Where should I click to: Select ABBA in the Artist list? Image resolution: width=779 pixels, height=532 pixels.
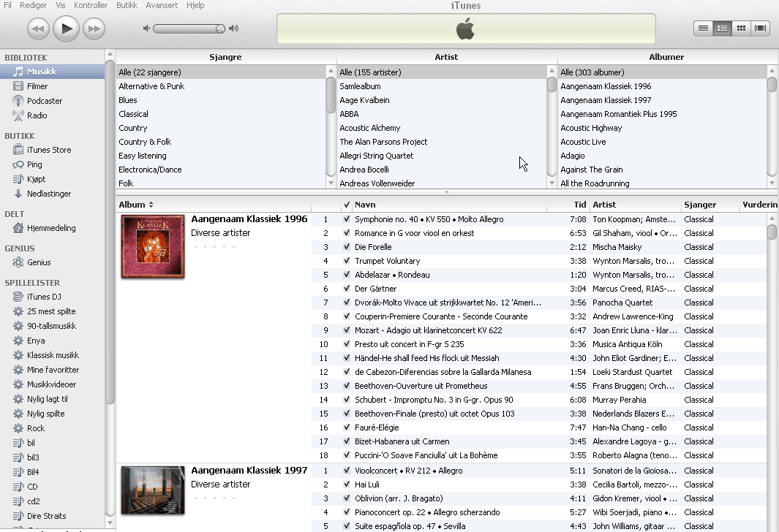(442, 114)
